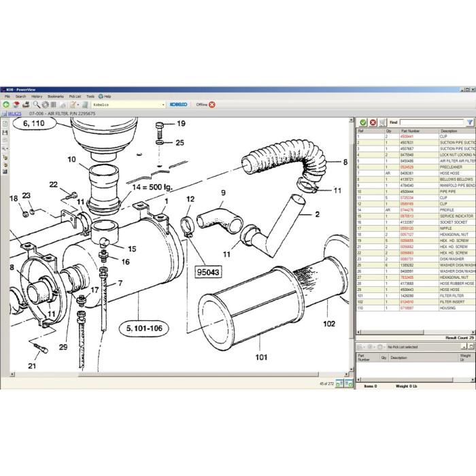Click the book icon next to notepad

coord(85,105)
